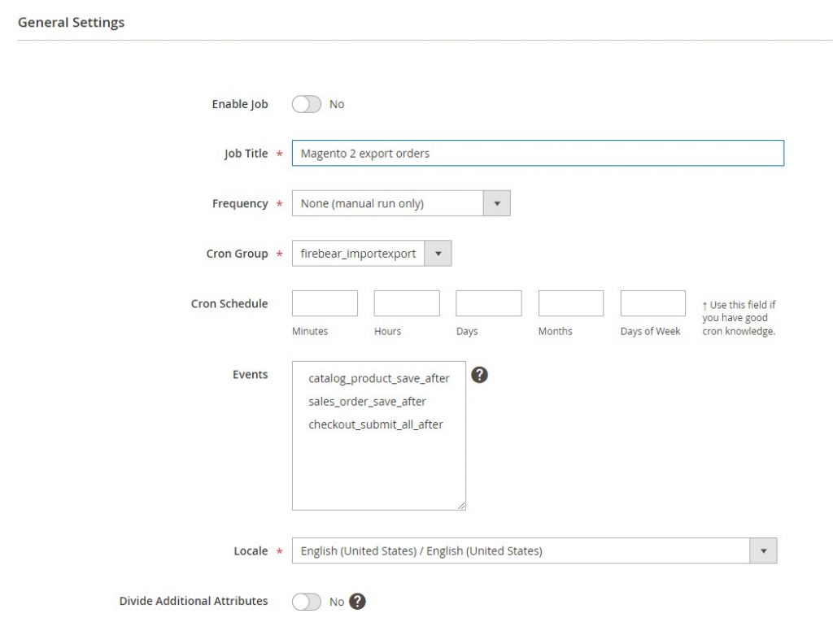Click the help icon next to Divide Additional Attributes

[x=357, y=602]
